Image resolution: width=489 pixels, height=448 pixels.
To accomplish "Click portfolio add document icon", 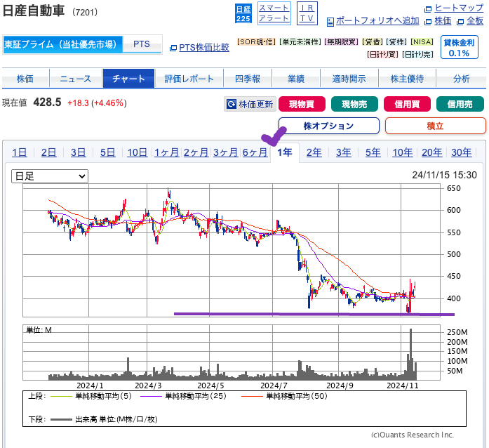I will (330, 22).
